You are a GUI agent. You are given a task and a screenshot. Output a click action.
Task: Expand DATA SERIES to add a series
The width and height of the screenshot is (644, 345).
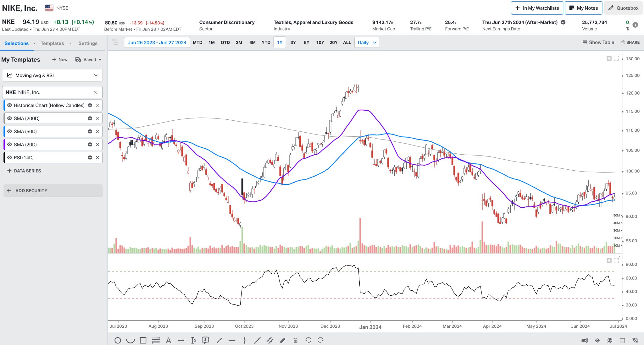point(24,171)
